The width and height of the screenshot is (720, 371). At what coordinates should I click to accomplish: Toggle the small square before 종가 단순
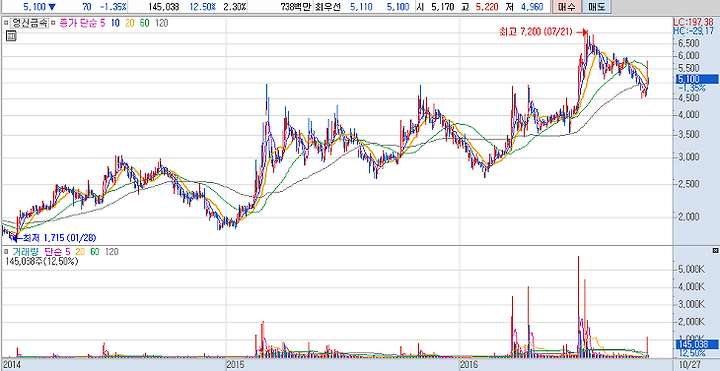[x=52, y=23]
